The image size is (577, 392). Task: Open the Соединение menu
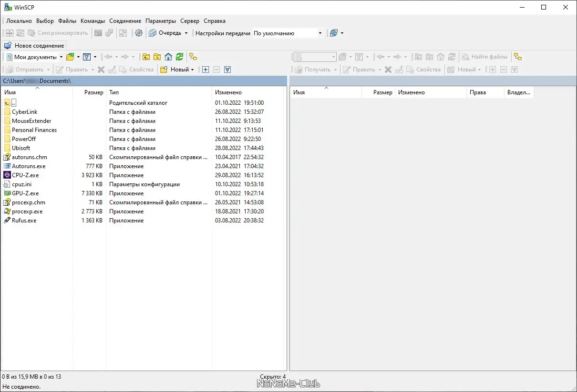point(125,21)
